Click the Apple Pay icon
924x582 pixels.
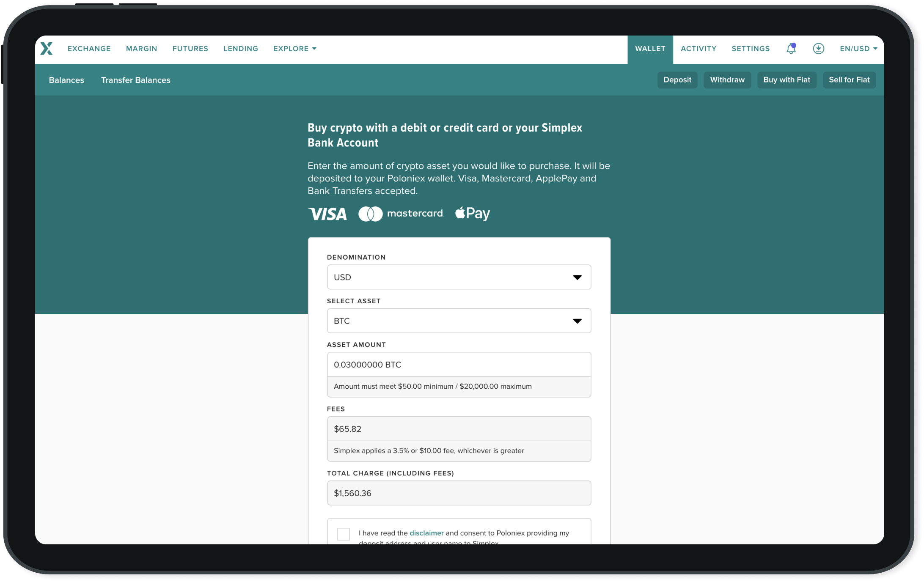click(x=473, y=213)
